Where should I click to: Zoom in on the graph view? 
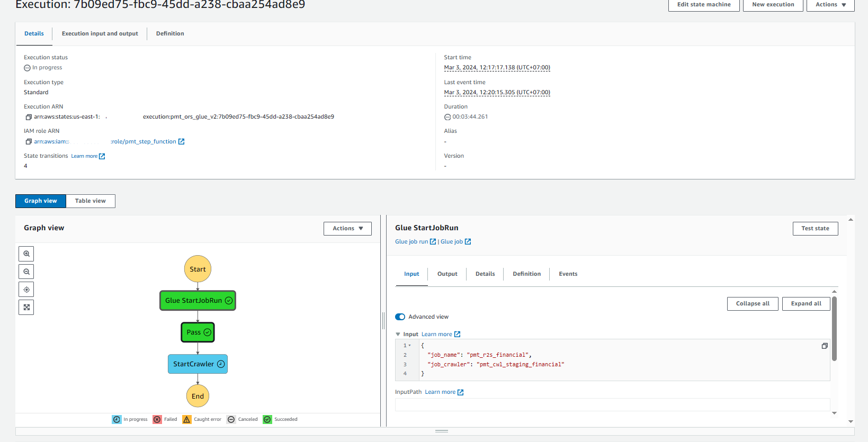pyautogui.click(x=26, y=254)
